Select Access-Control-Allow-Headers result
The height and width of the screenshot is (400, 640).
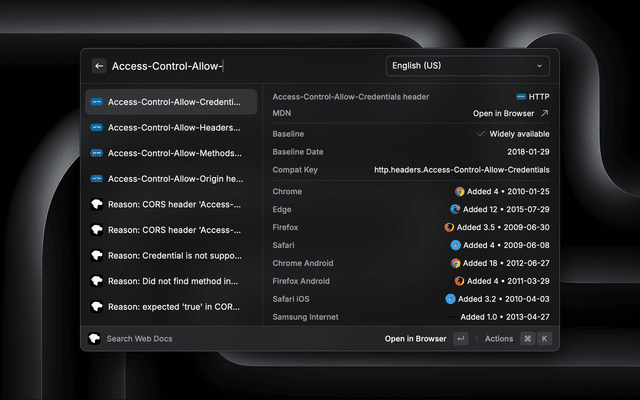[170, 127]
